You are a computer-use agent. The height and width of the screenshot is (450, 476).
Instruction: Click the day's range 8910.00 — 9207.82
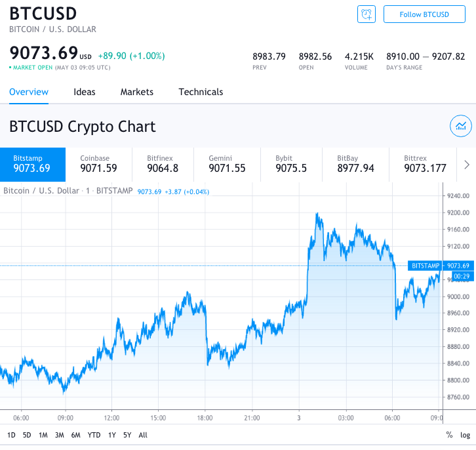coord(426,56)
